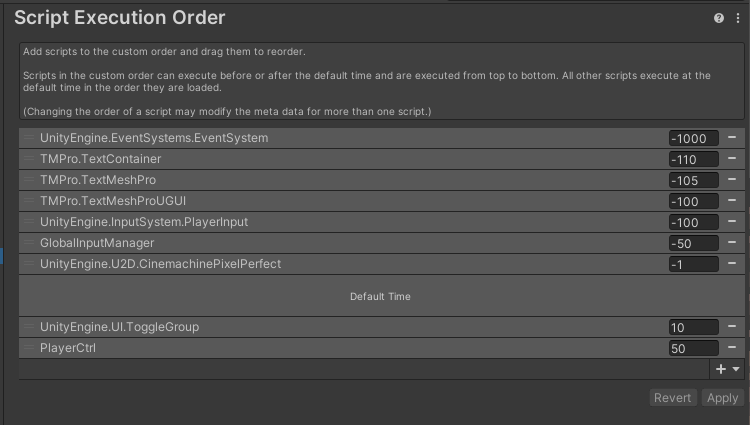Open the plus dropdown to add a script

coord(728,369)
